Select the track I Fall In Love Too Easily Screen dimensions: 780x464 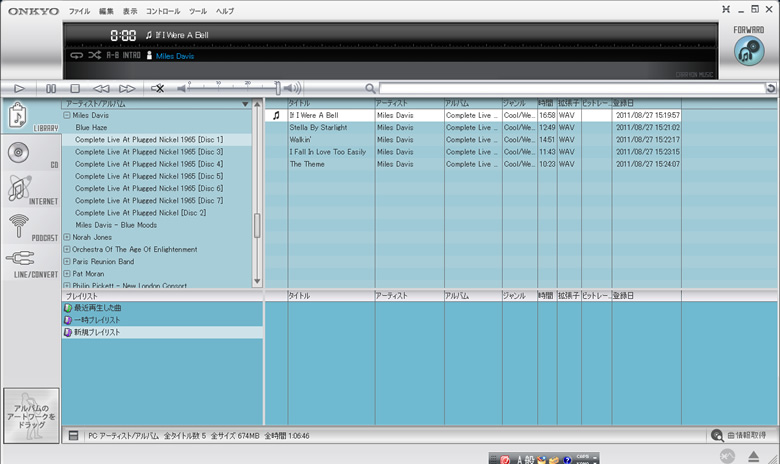328,152
